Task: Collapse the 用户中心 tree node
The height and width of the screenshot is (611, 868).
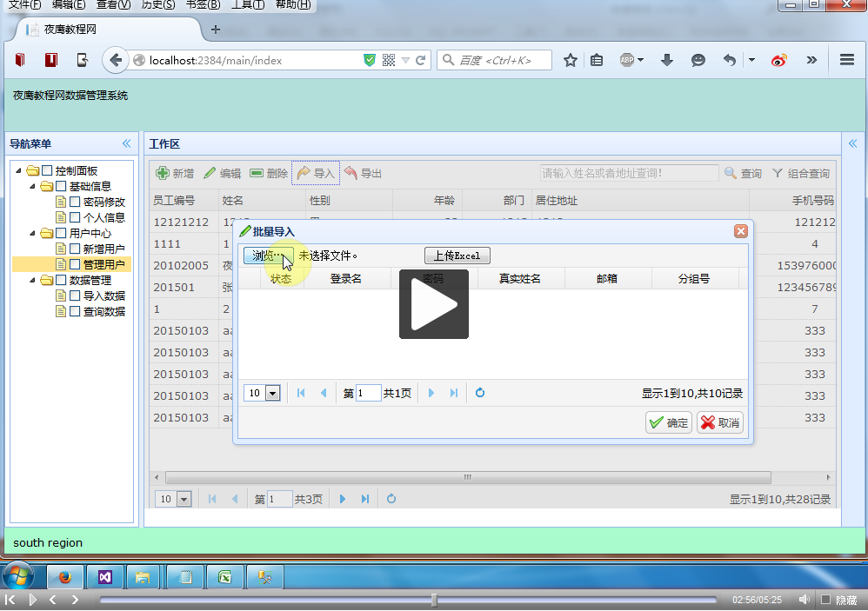Action: pyautogui.click(x=33, y=233)
